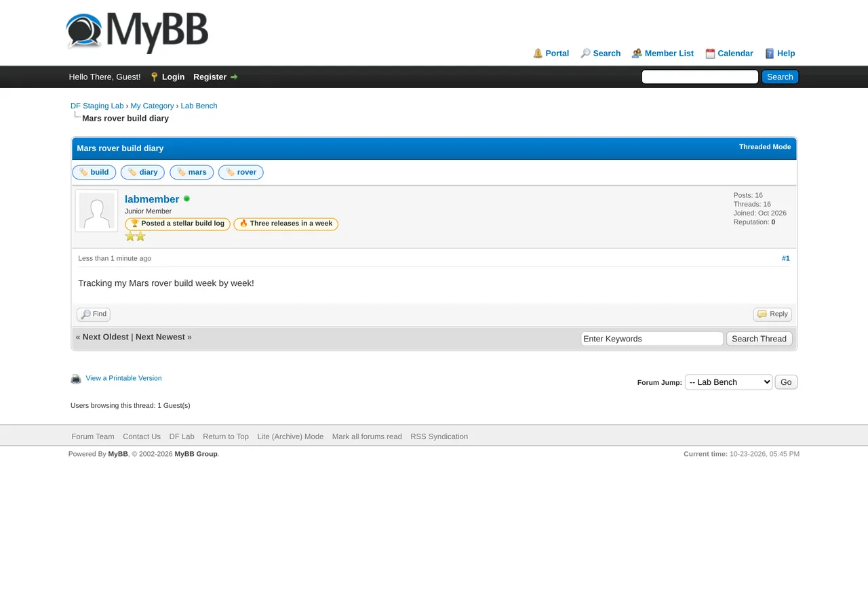Open the Help page

pos(786,54)
